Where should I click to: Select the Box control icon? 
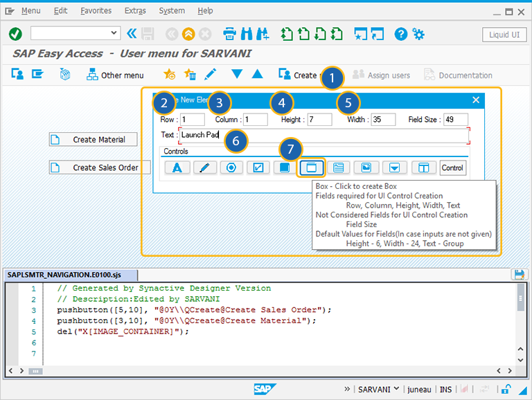311,167
